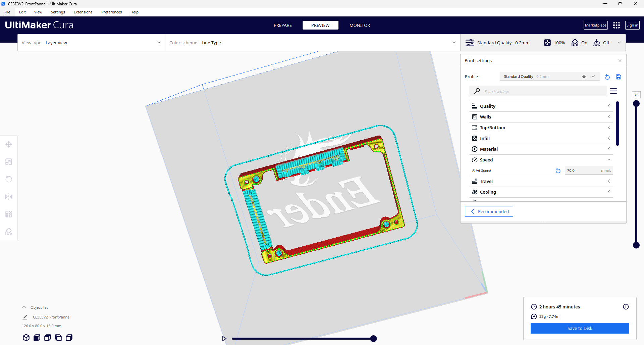Click the layer number 75 box
Screen dimensions: 644x345
click(636, 95)
